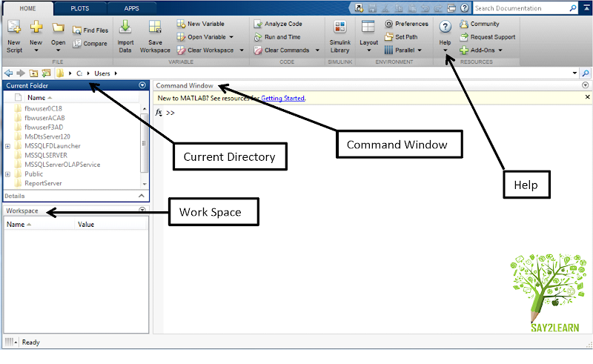Select the MSSQLSERVER folder
Image resolution: width=593 pixels, height=364 pixels.
click(46, 155)
